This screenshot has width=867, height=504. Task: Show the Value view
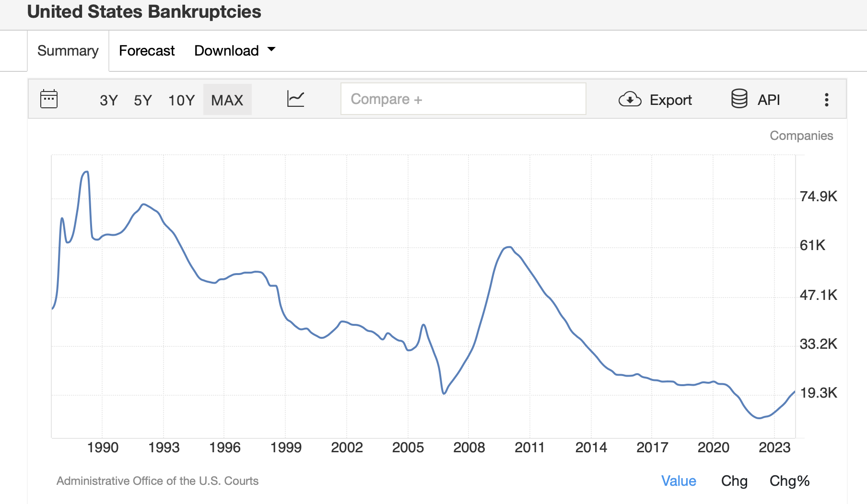point(679,481)
